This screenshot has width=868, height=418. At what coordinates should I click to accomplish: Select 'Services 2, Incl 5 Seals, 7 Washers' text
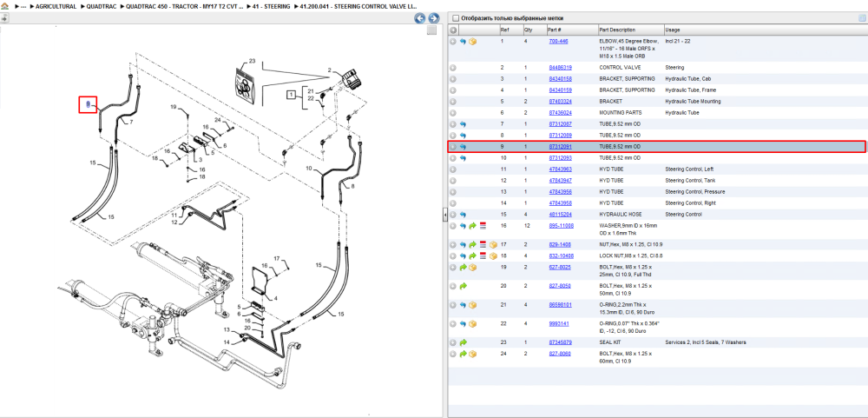click(705, 342)
